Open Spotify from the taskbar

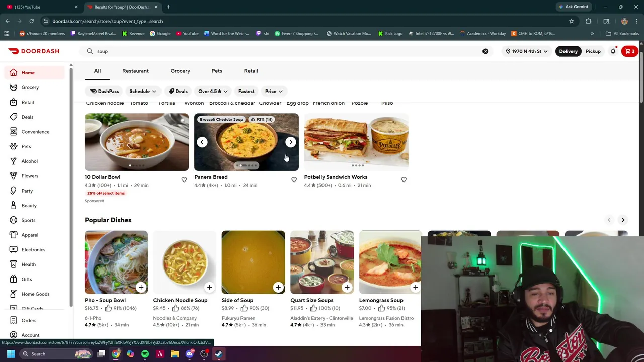click(x=145, y=354)
